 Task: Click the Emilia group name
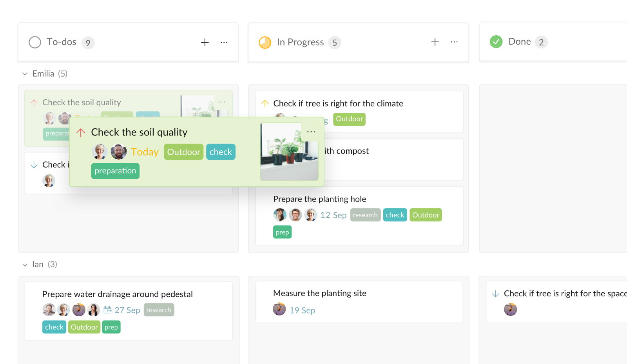point(43,74)
